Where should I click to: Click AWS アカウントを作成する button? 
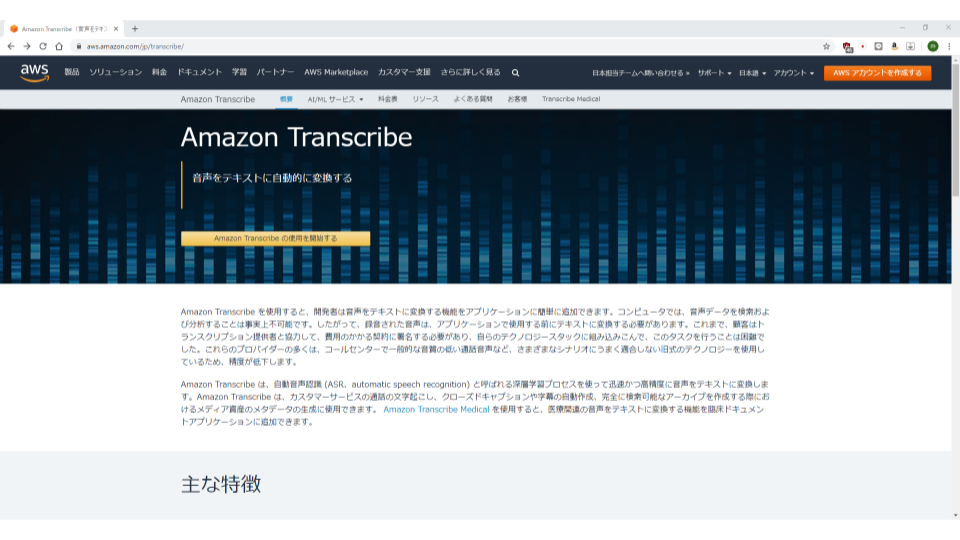click(x=877, y=73)
